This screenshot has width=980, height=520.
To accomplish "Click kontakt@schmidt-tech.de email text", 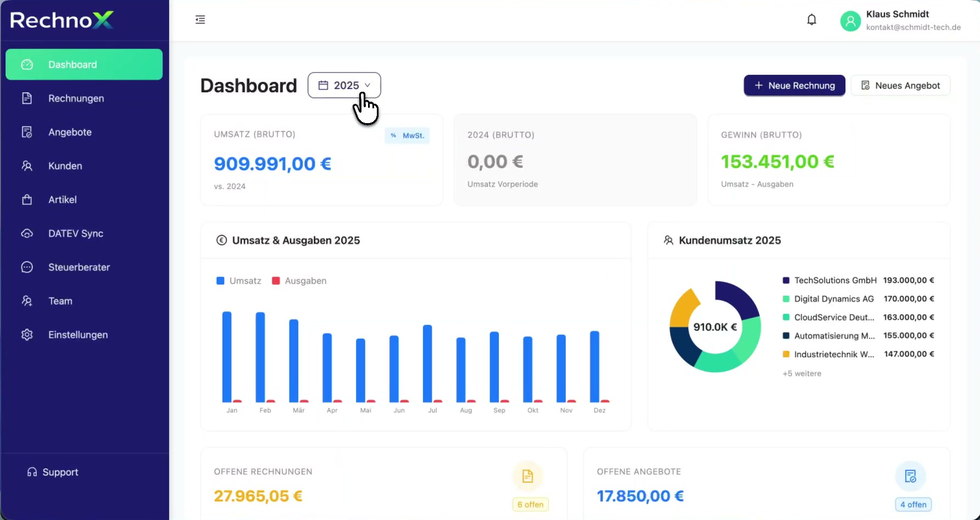I will 914,27.
